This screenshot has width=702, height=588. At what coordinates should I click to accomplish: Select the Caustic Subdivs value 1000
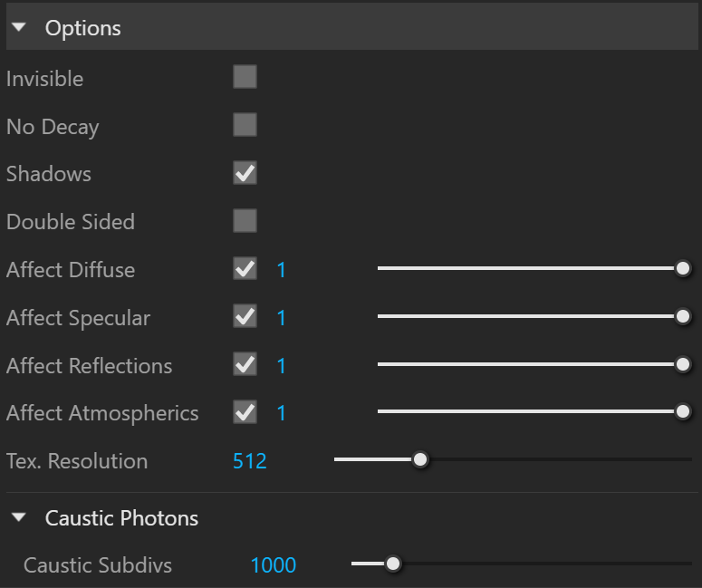pyautogui.click(x=273, y=565)
